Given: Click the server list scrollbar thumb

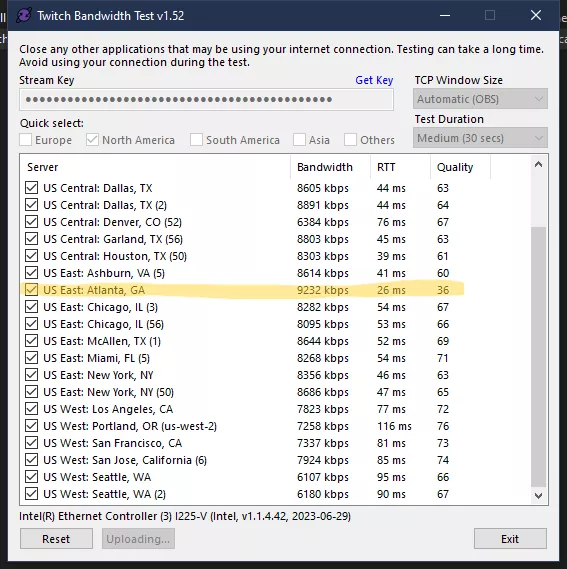Looking at the screenshot, I should pos(539,357).
